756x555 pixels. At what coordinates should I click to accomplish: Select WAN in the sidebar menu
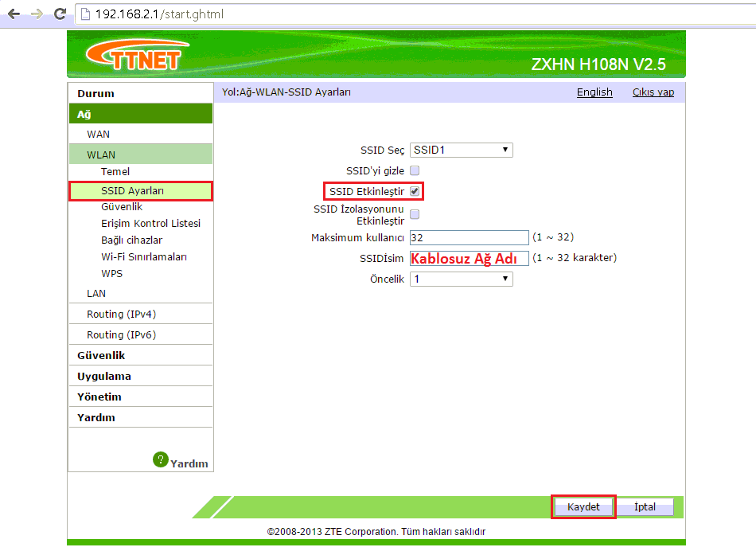(x=97, y=134)
